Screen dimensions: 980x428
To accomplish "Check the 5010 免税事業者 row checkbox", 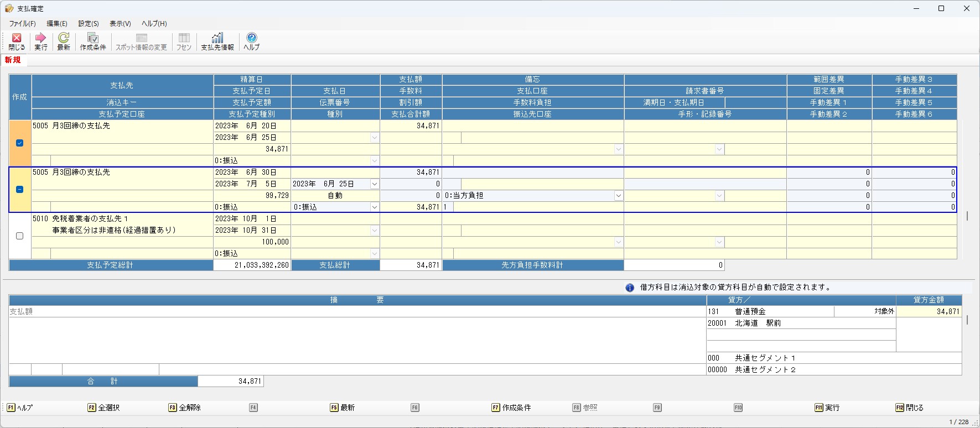I will [20, 236].
